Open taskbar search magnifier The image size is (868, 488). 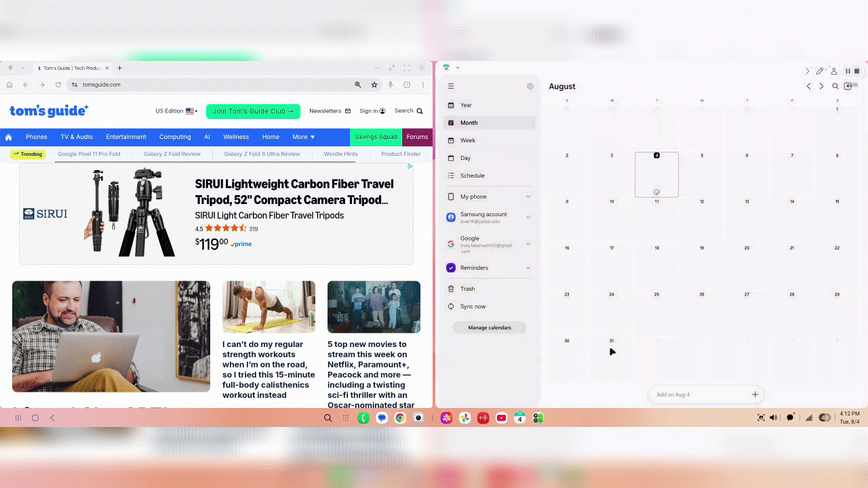tap(328, 418)
